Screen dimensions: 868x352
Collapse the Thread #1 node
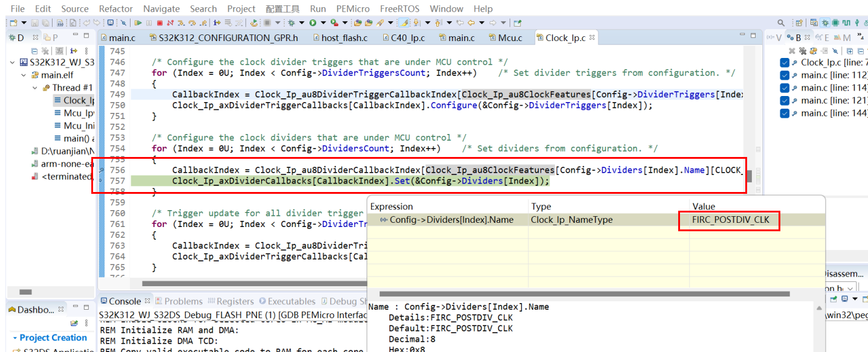pyautogui.click(x=34, y=88)
